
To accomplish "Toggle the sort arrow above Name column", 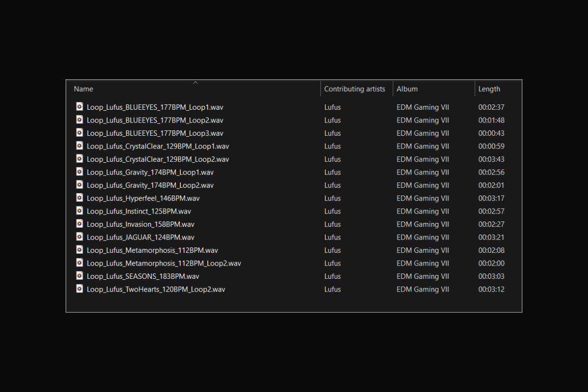I will (196, 82).
